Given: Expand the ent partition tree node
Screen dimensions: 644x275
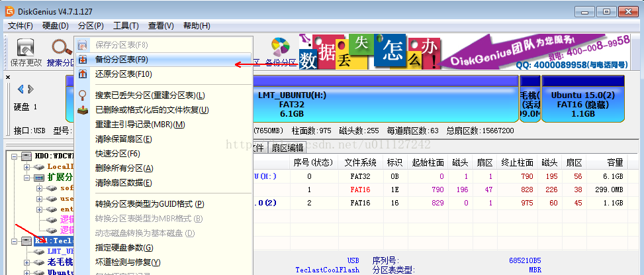Looking at the screenshot, I should (x=40, y=209).
